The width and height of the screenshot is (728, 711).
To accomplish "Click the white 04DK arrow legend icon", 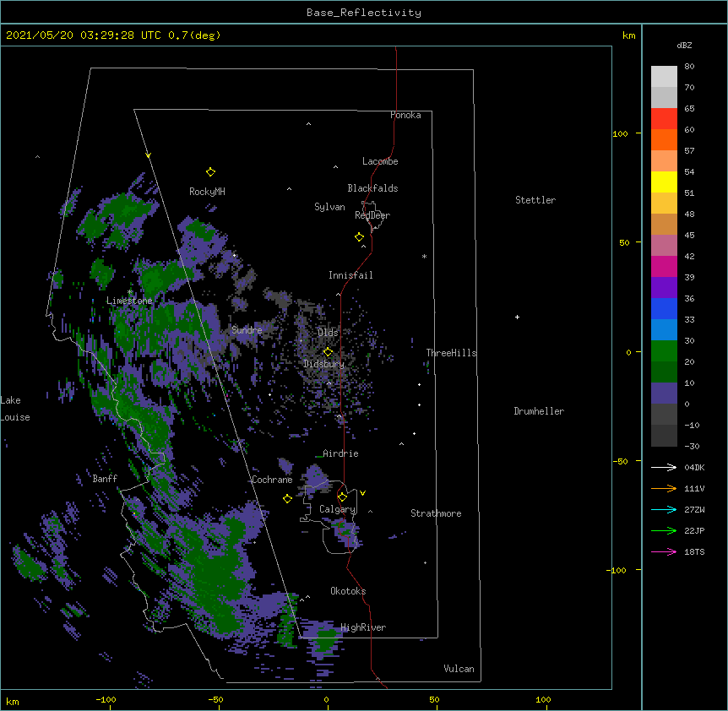I will tap(664, 467).
